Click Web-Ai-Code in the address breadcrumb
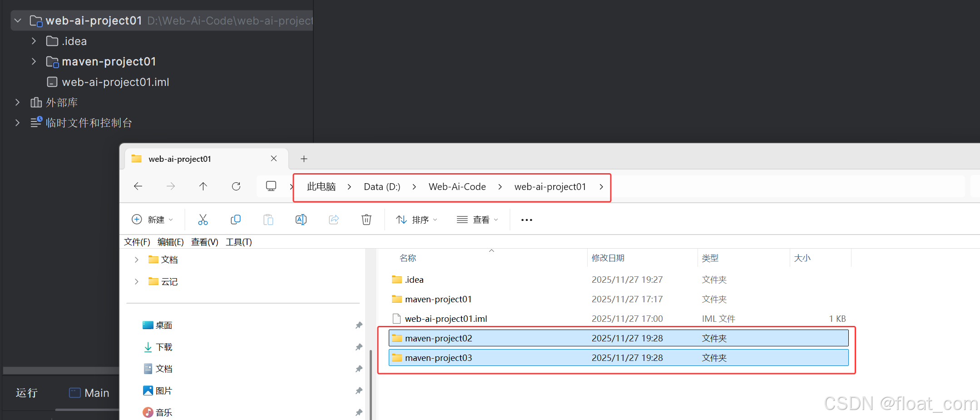This screenshot has width=980, height=420. [457, 187]
